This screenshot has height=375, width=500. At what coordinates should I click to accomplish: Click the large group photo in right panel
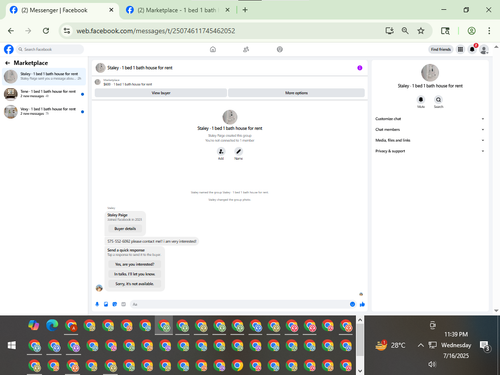[x=430, y=72]
